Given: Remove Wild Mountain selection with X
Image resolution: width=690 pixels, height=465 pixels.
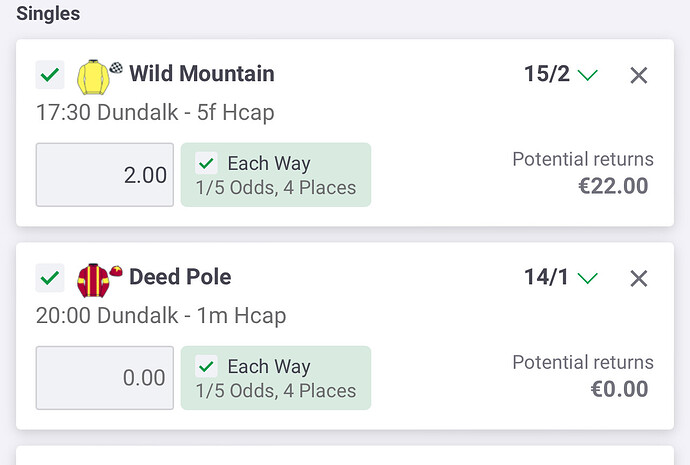Looking at the screenshot, I should click(x=639, y=75).
